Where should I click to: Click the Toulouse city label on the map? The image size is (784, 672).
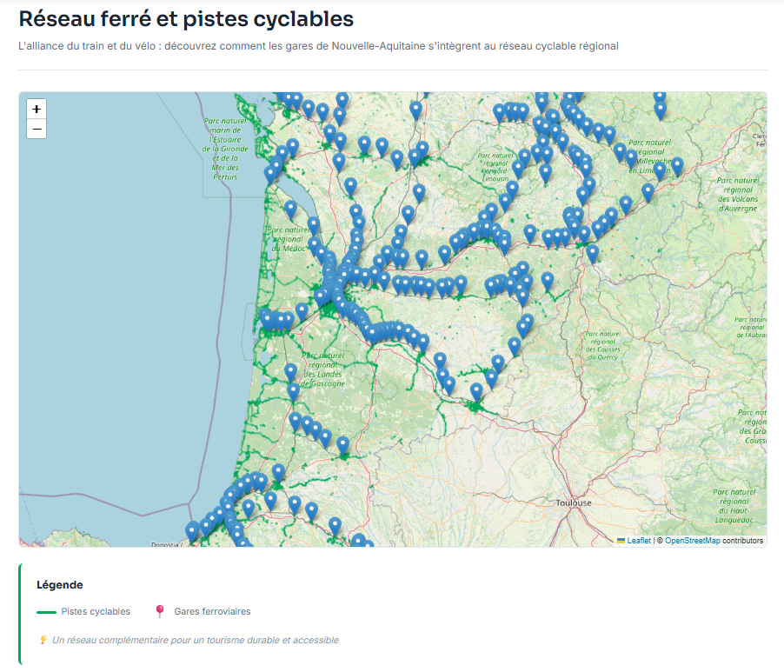(x=574, y=502)
